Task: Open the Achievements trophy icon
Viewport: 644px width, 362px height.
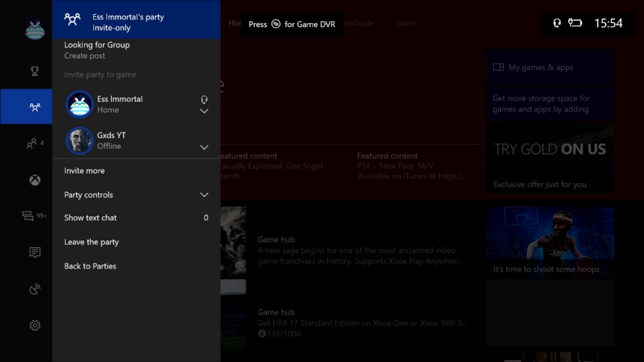Action: coord(35,71)
